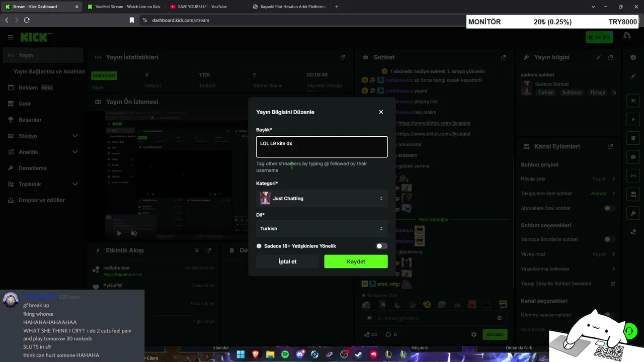This screenshot has width=644, height=362.
Task: Pop out the Kanal Eylemleri panel
Action: pos(610,147)
